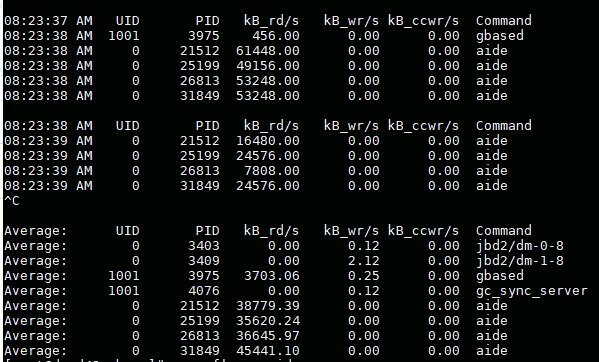Select the 7808.00 read value
Image resolution: width=599 pixels, height=362 pixels.
coord(272,170)
